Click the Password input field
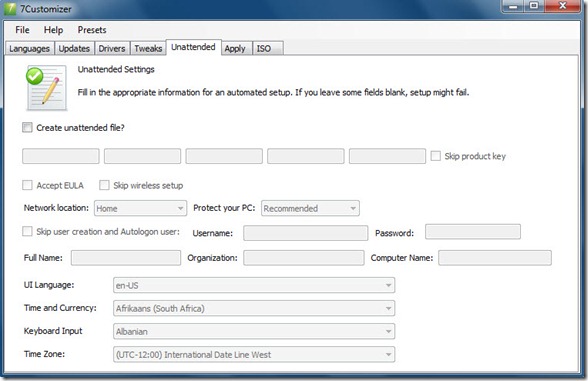Viewport: 588px width, 381px height. [473, 232]
